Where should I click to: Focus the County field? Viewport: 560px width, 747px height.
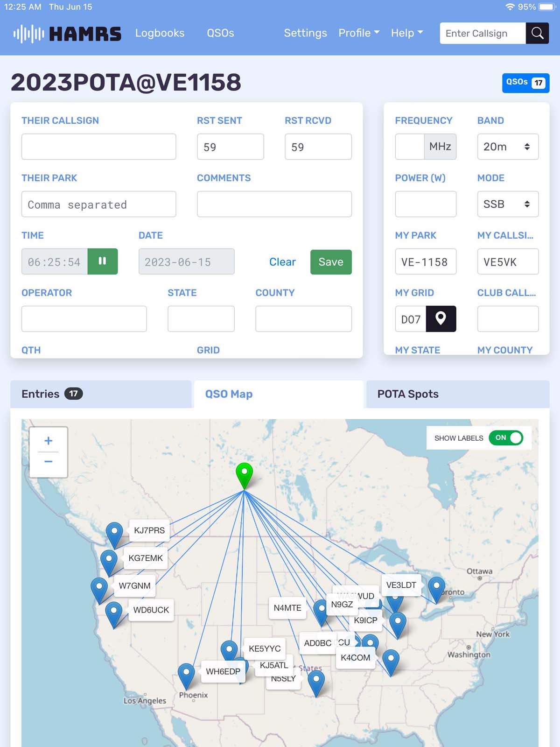(303, 319)
